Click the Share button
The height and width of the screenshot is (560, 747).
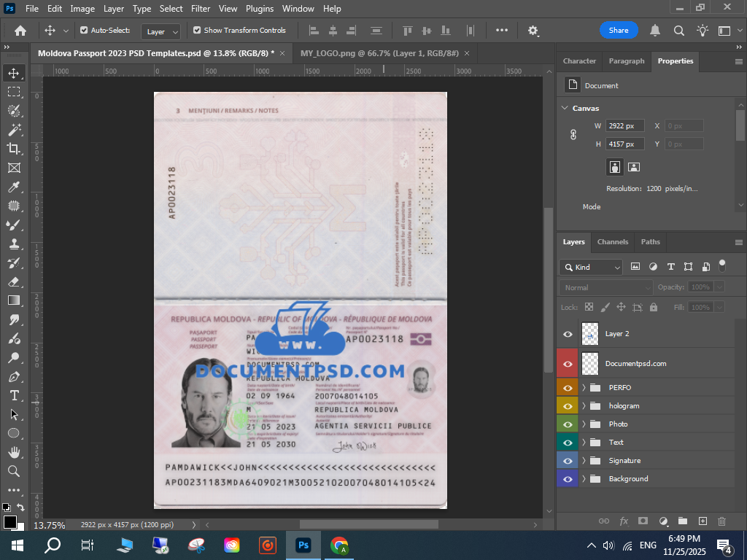coord(619,30)
